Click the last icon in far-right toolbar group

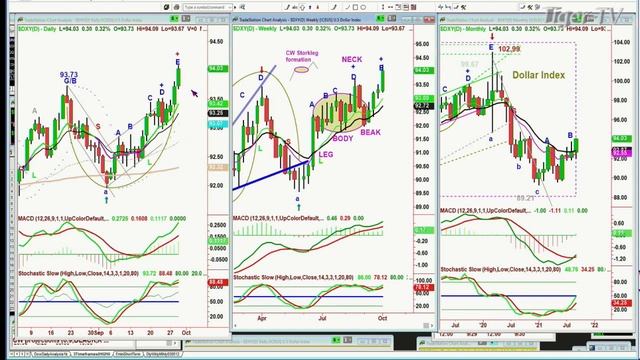(537, 7)
